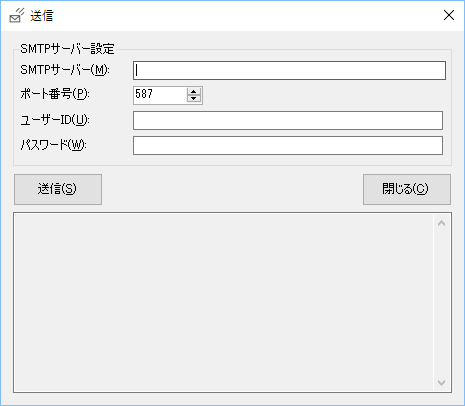Click the ユーザーID(U) label

[55, 120]
